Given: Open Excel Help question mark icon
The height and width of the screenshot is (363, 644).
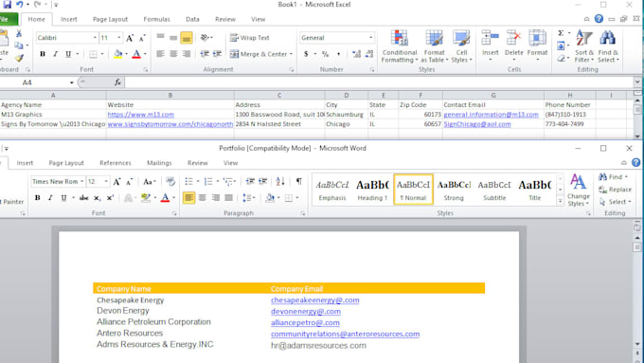Looking at the screenshot, I should (599, 19).
